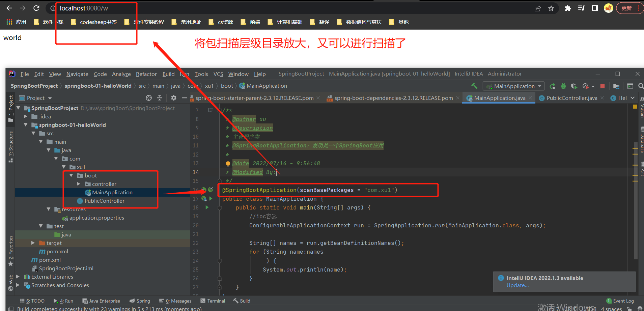Expand the .idea folder
This screenshot has height=311, width=644.
(26, 116)
